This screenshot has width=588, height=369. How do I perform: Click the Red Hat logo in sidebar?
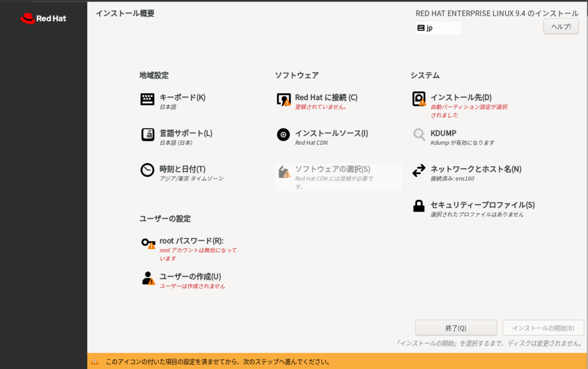coord(43,18)
